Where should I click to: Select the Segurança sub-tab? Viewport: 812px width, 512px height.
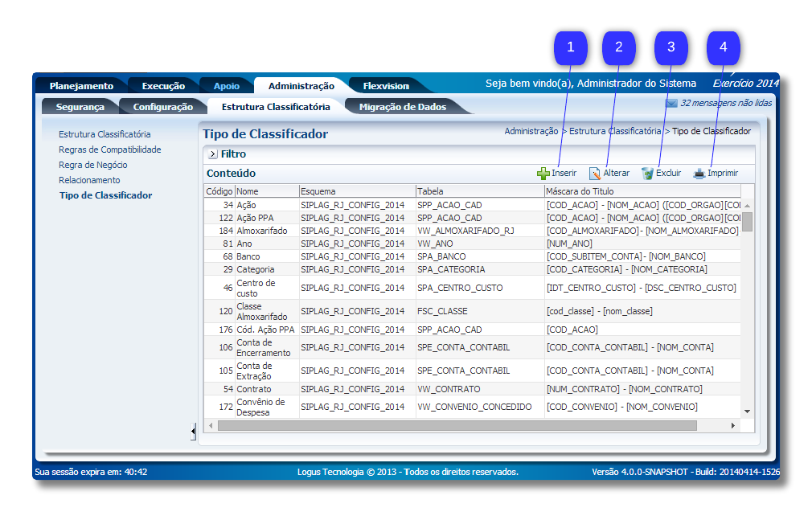80,107
